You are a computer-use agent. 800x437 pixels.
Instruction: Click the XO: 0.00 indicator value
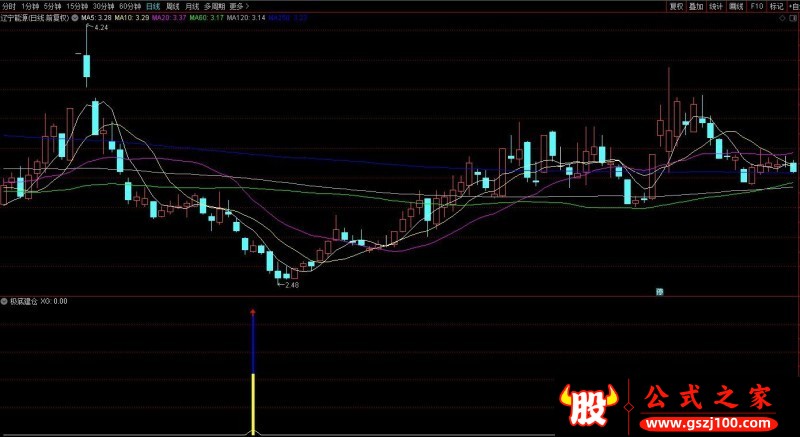point(54,301)
